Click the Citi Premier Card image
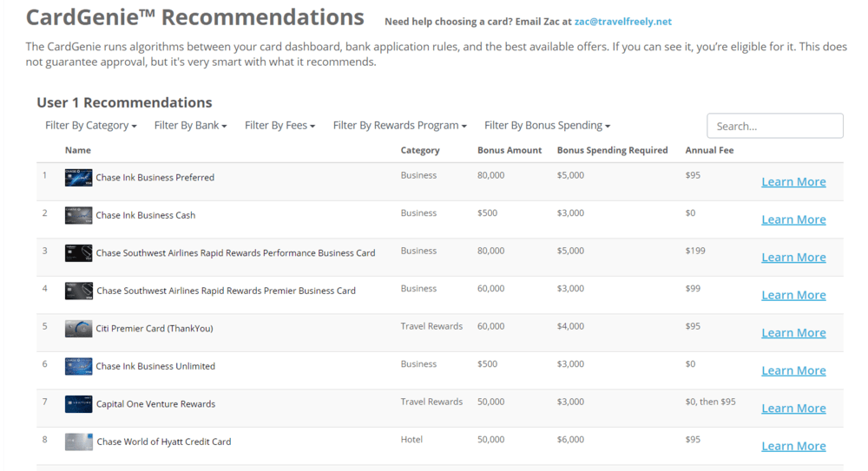The image size is (868, 471). tap(78, 329)
